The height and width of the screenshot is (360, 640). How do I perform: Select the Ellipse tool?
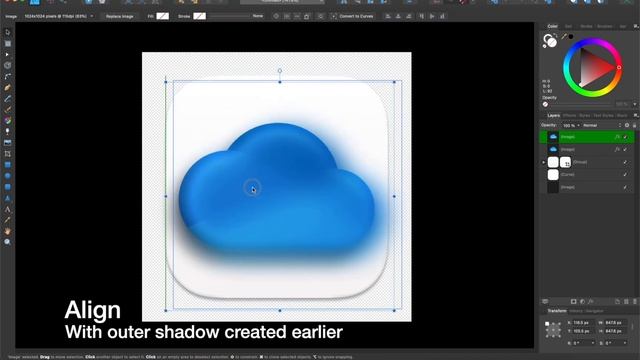[x=7, y=176]
